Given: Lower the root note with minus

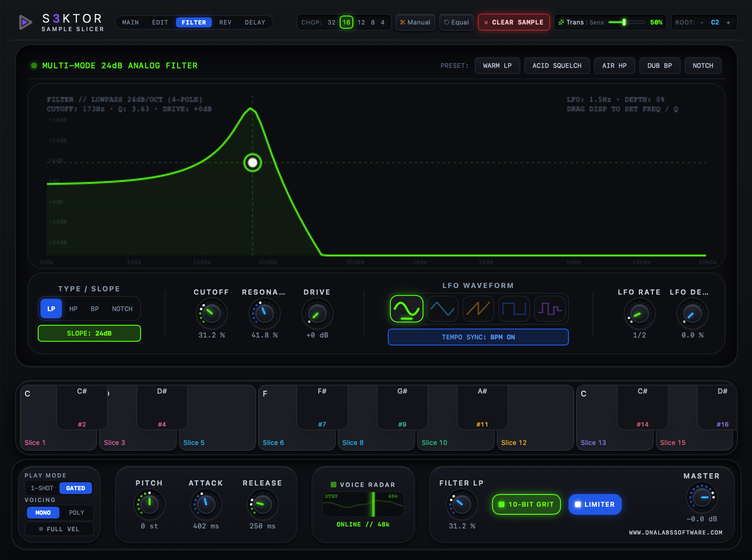Looking at the screenshot, I should click(702, 22).
